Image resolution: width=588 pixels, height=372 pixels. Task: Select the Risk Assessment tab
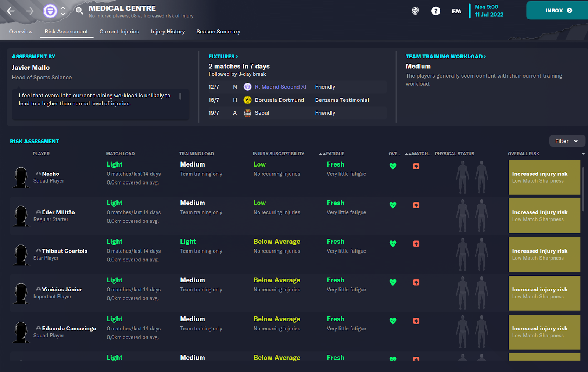[x=66, y=32]
